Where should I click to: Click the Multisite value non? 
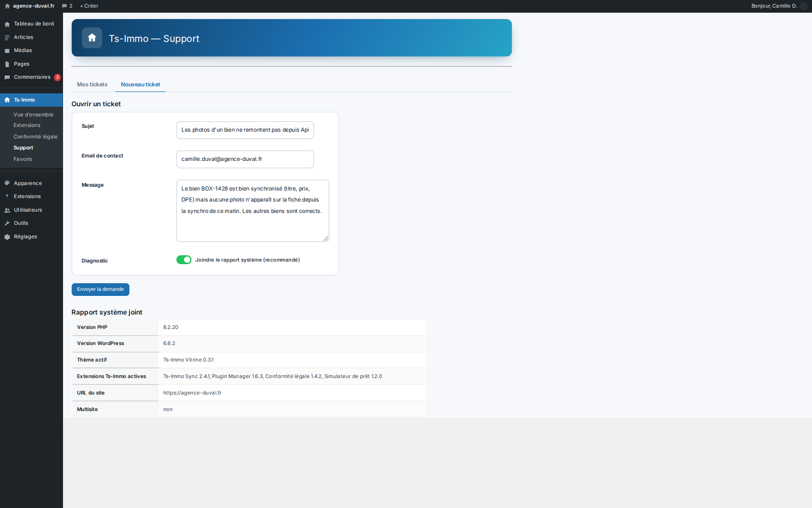(168, 409)
